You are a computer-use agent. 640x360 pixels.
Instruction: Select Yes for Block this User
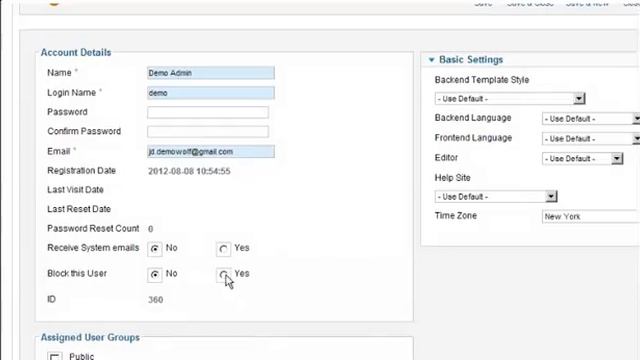click(223, 275)
